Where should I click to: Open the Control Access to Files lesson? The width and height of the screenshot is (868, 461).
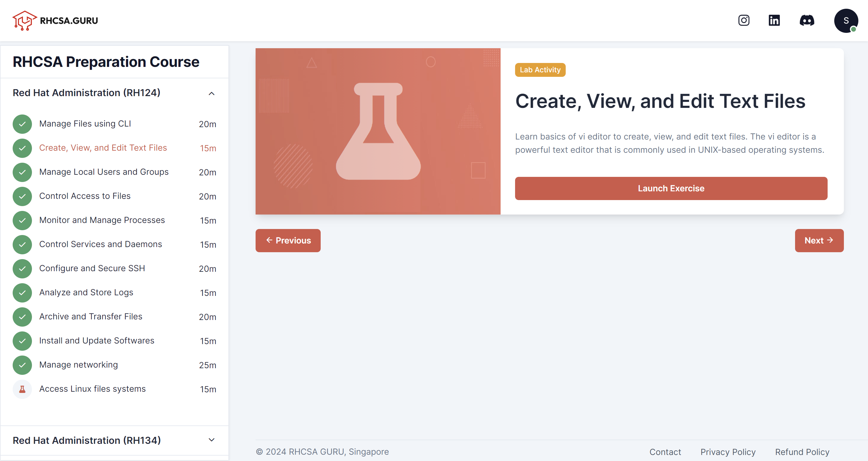[85, 196]
